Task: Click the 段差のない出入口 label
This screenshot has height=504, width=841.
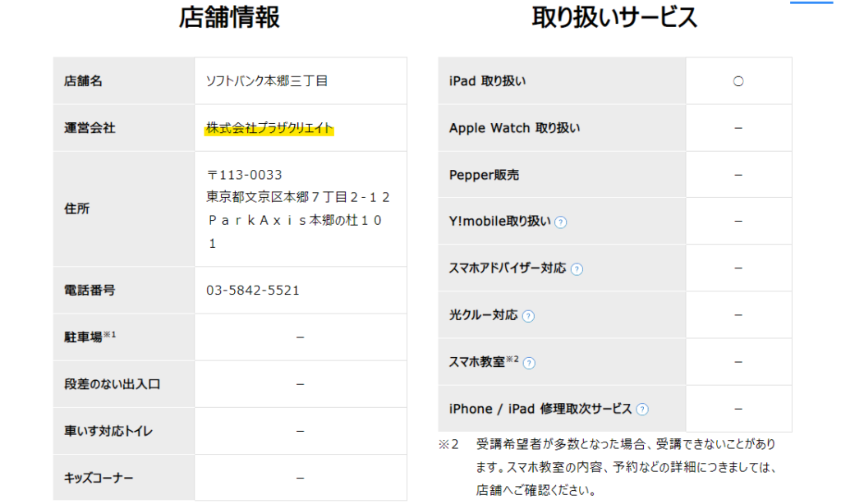Action: tap(112, 384)
